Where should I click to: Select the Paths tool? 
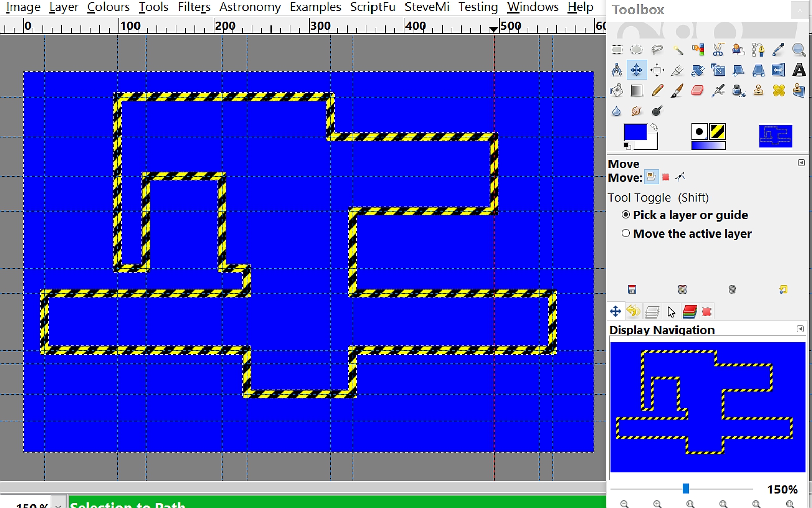[x=758, y=50]
